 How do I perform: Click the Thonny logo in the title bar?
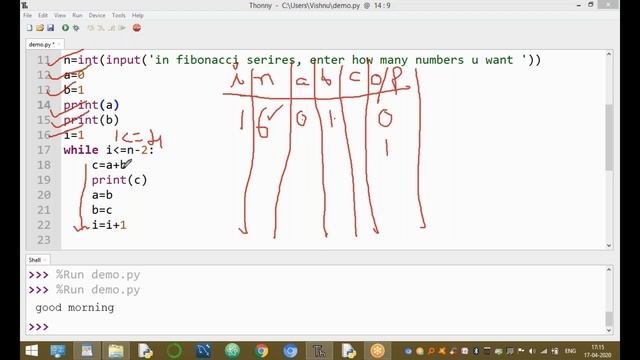pos(25,5)
